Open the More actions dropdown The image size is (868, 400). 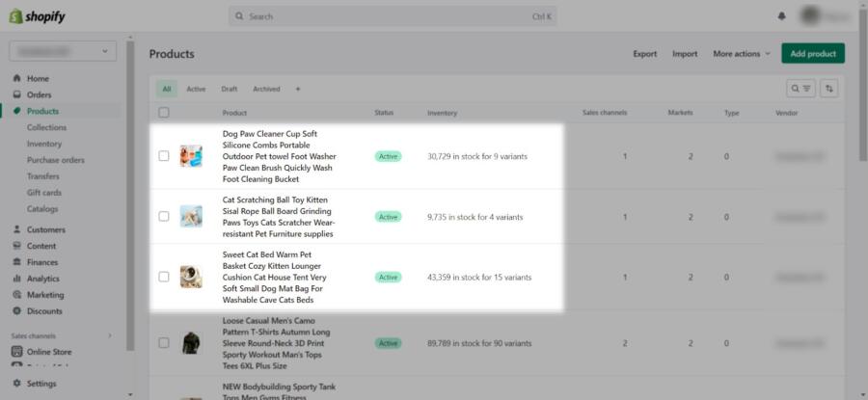[x=742, y=54]
